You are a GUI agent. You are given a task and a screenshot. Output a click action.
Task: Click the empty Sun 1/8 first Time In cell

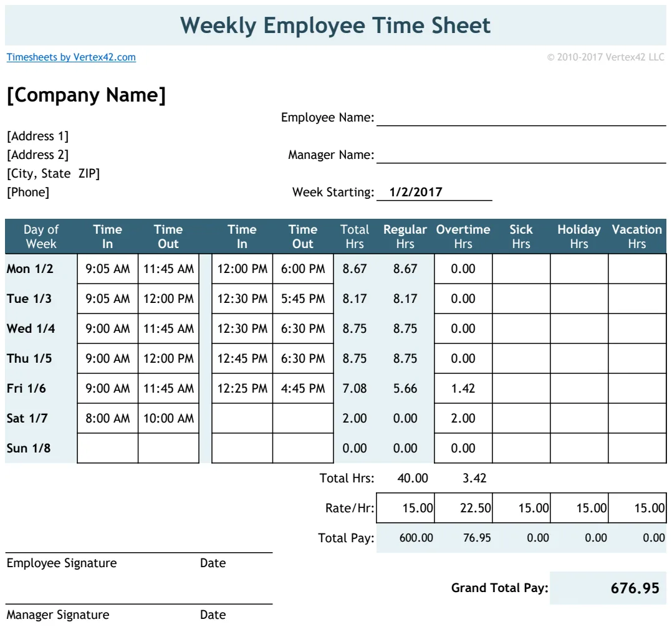click(x=108, y=448)
